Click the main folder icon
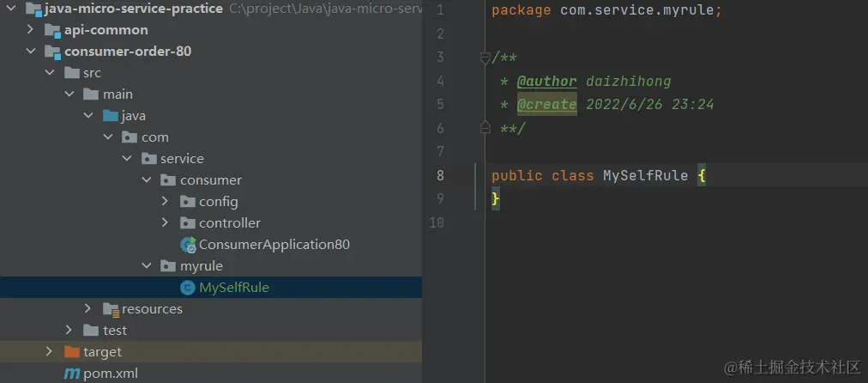This screenshot has width=868, height=383. [x=91, y=94]
